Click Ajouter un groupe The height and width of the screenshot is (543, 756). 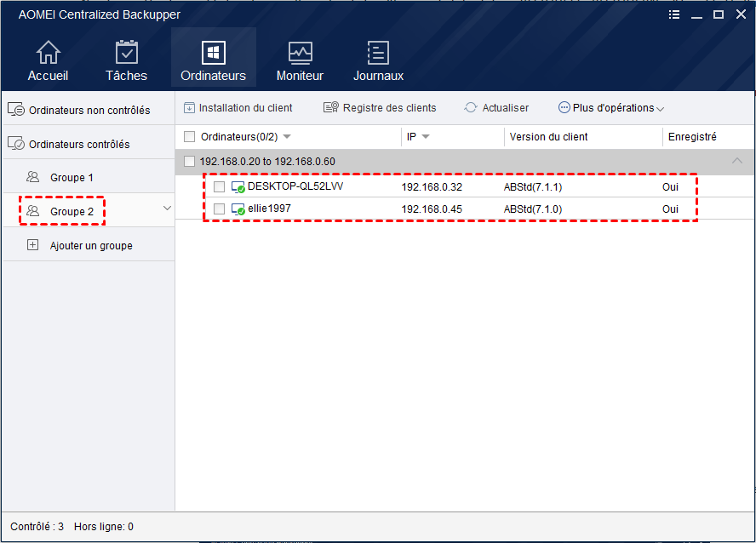[x=89, y=245]
